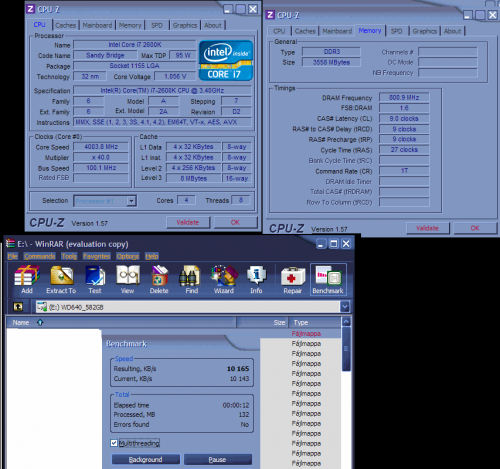This screenshot has width=500, height=469.
Task: Run the Test archive tool
Action: click(x=95, y=279)
